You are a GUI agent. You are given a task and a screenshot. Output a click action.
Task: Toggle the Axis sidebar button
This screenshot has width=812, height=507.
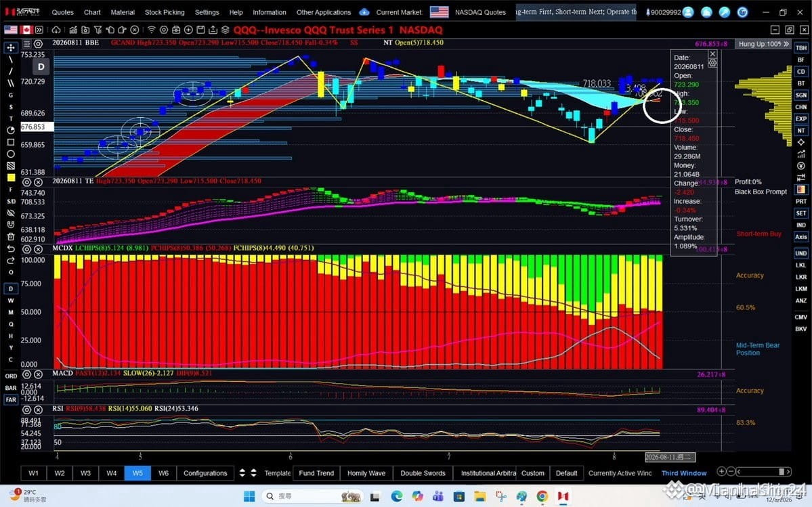[x=801, y=237]
